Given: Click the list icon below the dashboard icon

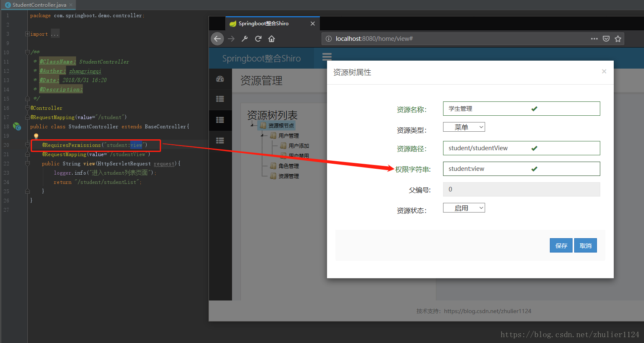Looking at the screenshot, I should pos(220,99).
